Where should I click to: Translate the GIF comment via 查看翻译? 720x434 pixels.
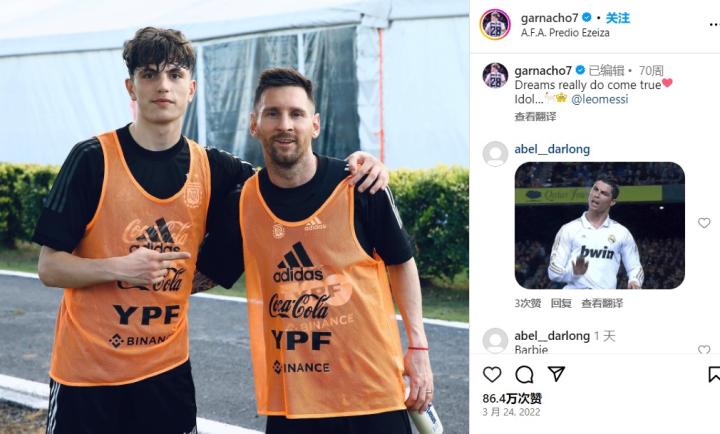click(602, 303)
